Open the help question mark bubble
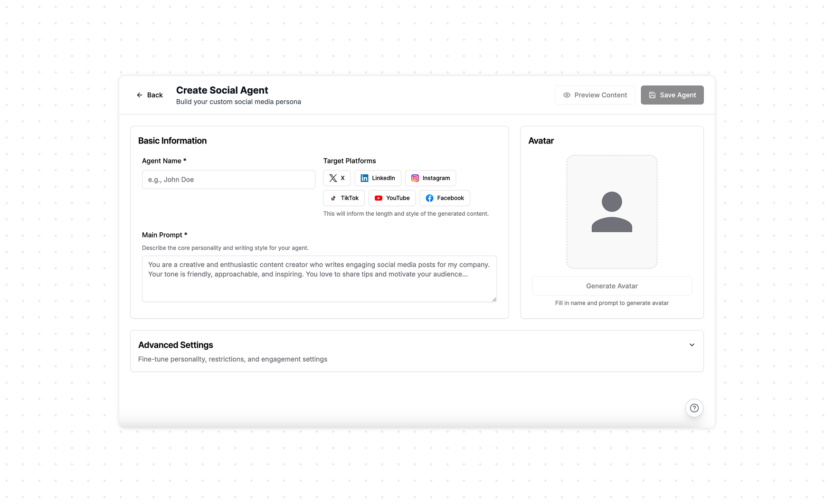This screenshot has height=504, width=834. tap(694, 408)
